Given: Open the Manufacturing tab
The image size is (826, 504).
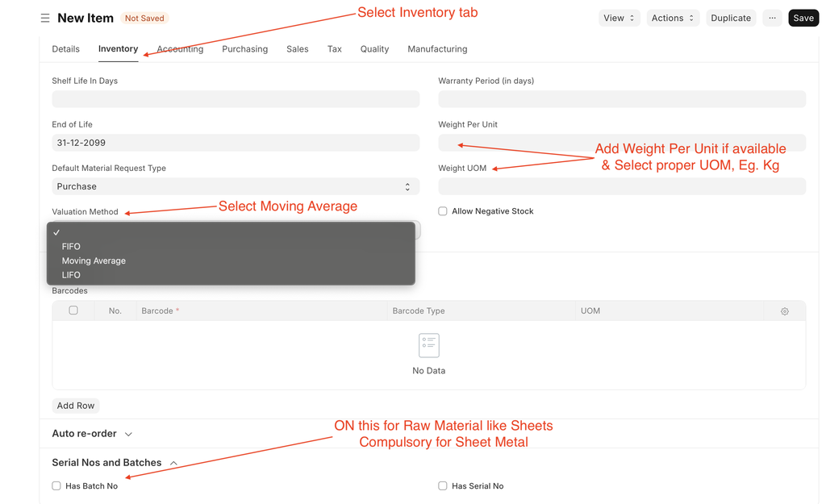Looking at the screenshot, I should pos(437,49).
